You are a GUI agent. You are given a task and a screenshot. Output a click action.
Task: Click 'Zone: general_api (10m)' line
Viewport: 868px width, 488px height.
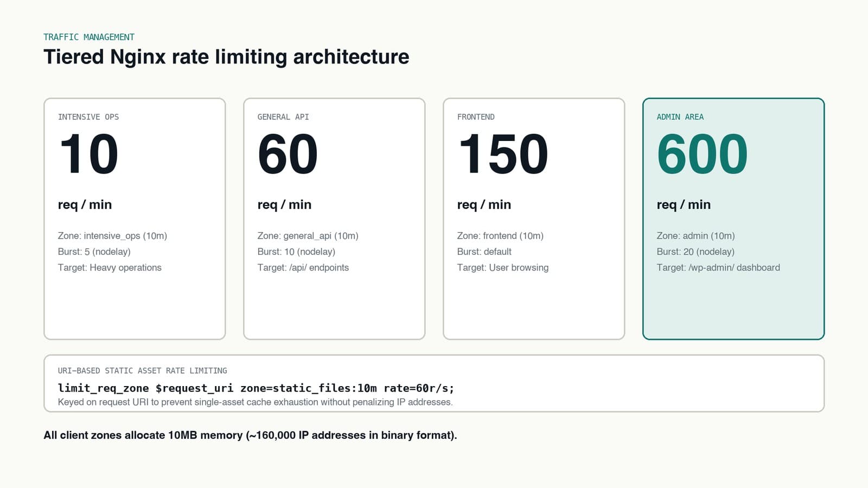[x=308, y=236]
